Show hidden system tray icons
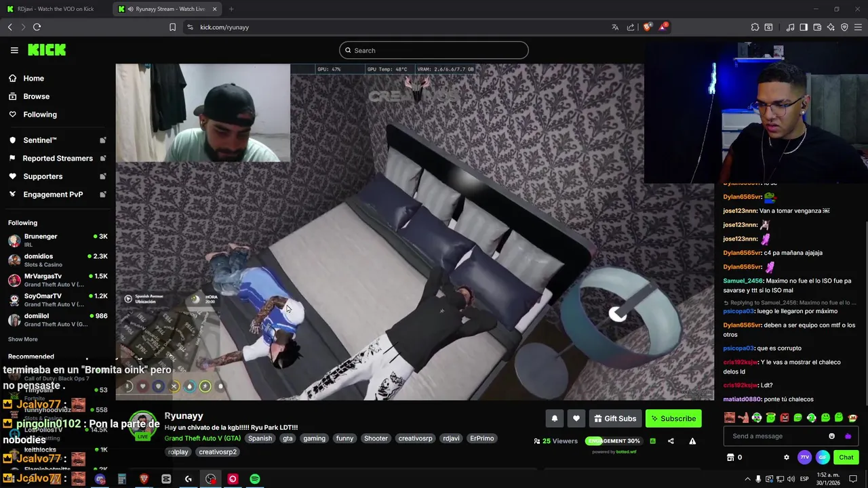This screenshot has width=868, height=488. [x=747, y=479]
